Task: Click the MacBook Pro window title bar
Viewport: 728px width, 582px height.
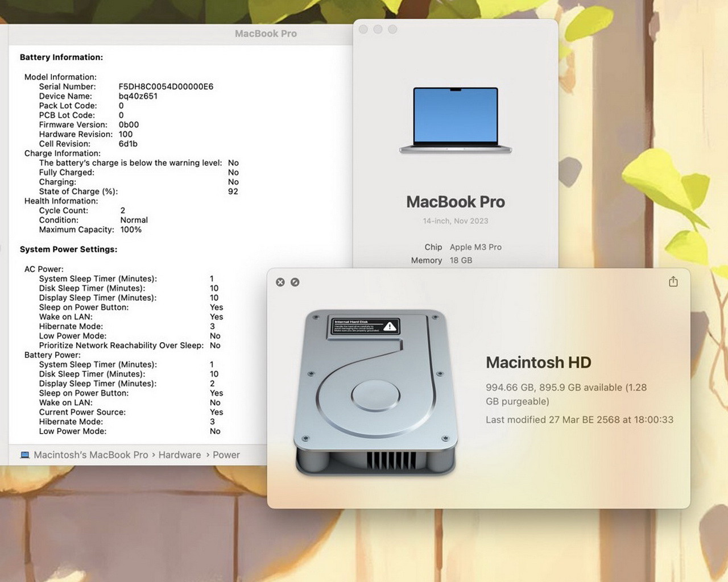Action: point(266,34)
